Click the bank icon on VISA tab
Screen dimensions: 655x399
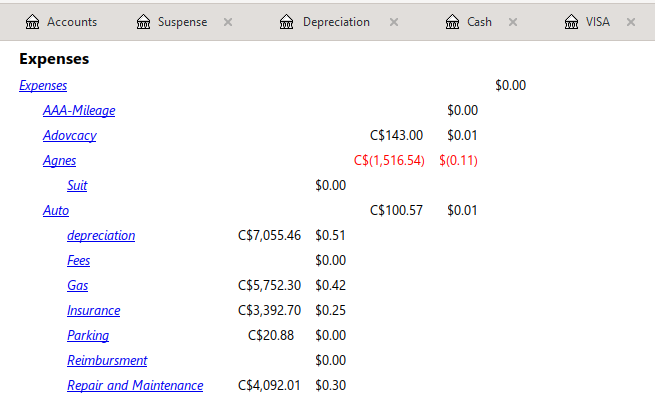[x=571, y=22]
